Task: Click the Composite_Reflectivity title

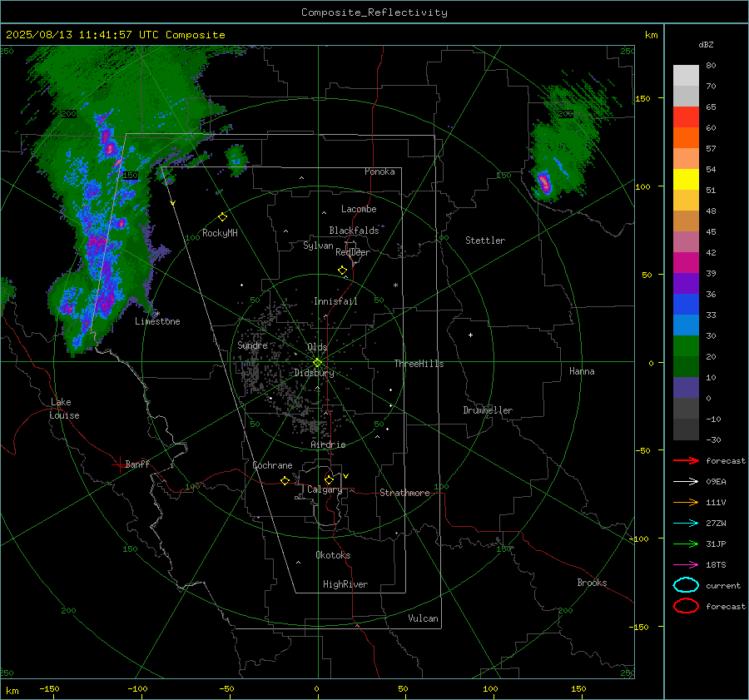Action: [x=374, y=12]
